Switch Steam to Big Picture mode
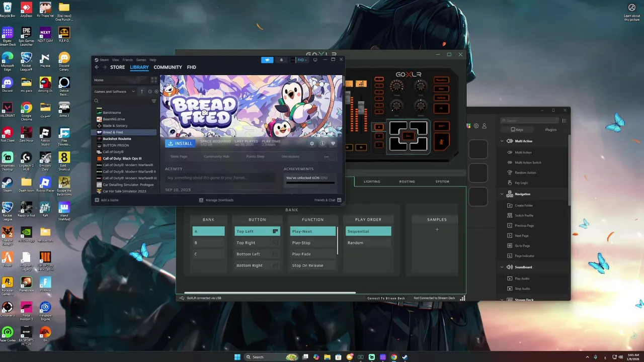The height and width of the screenshot is (362, 644). coord(315,60)
